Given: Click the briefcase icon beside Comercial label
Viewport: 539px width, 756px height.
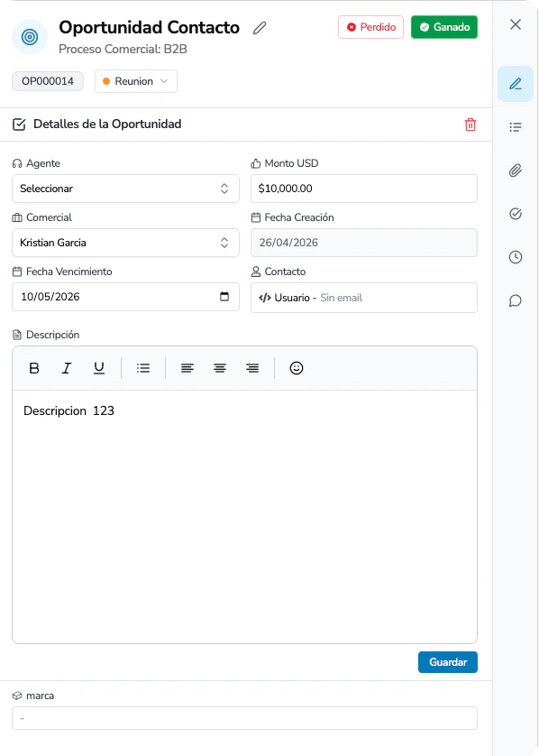Looking at the screenshot, I should (17, 217).
